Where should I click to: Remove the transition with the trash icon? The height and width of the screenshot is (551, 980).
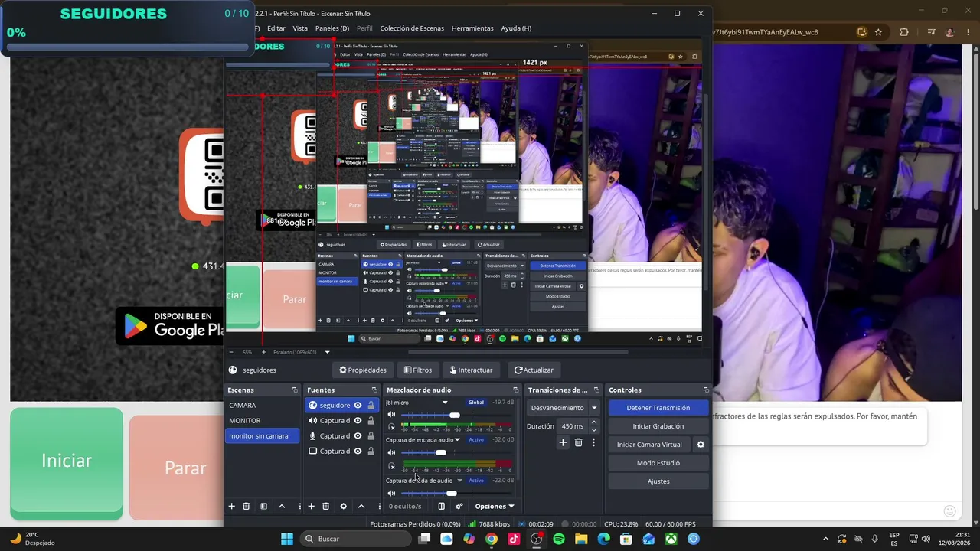(x=578, y=442)
